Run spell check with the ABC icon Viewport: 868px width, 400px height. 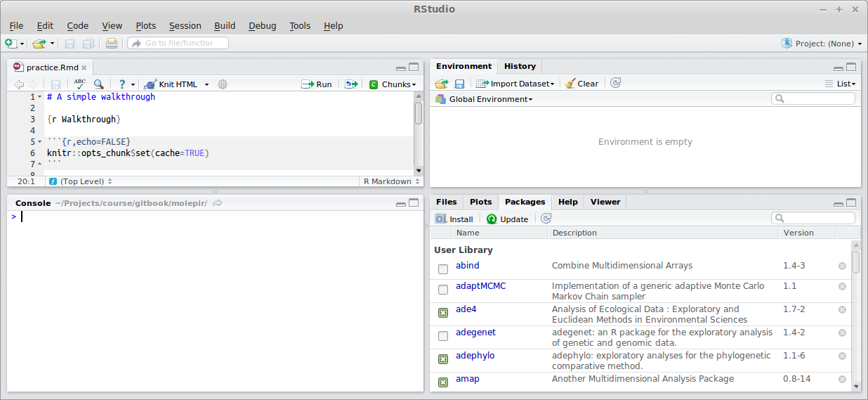79,84
